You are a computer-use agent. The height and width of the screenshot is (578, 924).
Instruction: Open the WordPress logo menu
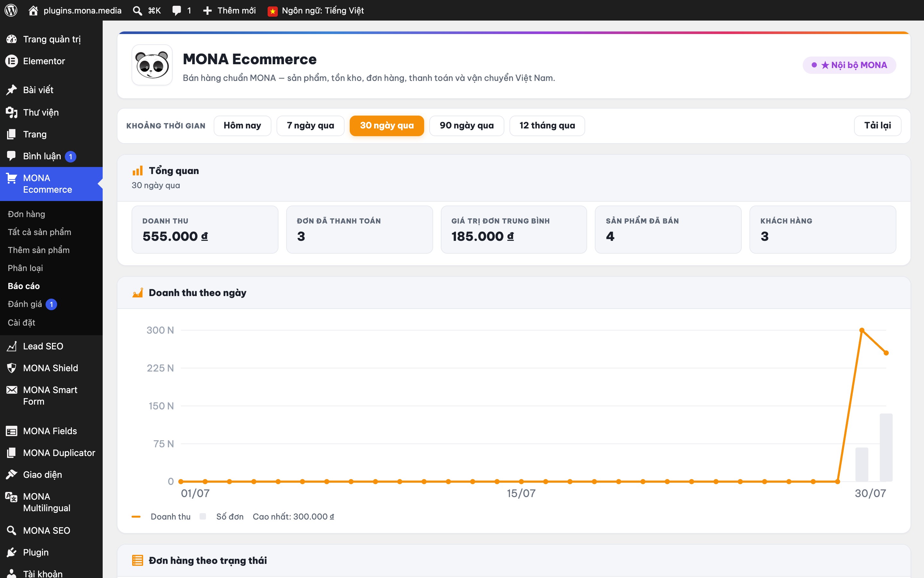(11, 10)
